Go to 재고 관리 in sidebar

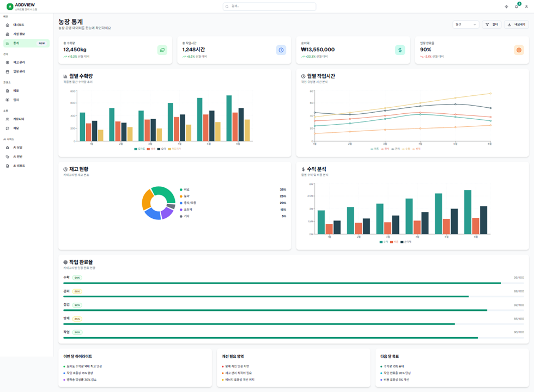19,63
